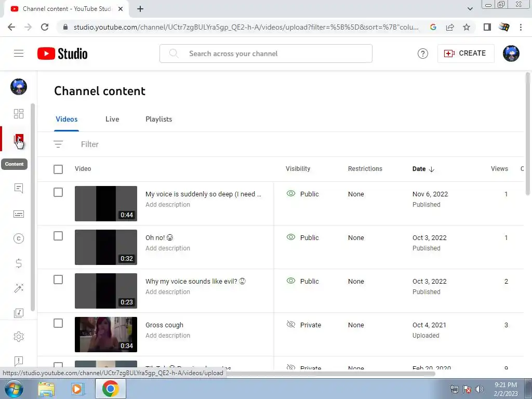The height and width of the screenshot is (399, 532).
Task: Open the Settings gear sidebar icon
Action: click(19, 337)
